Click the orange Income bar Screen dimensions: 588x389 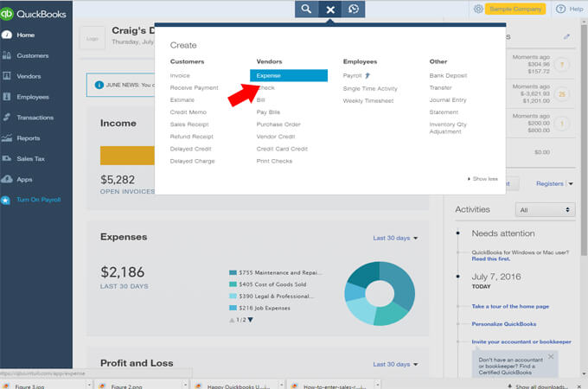(x=127, y=156)
